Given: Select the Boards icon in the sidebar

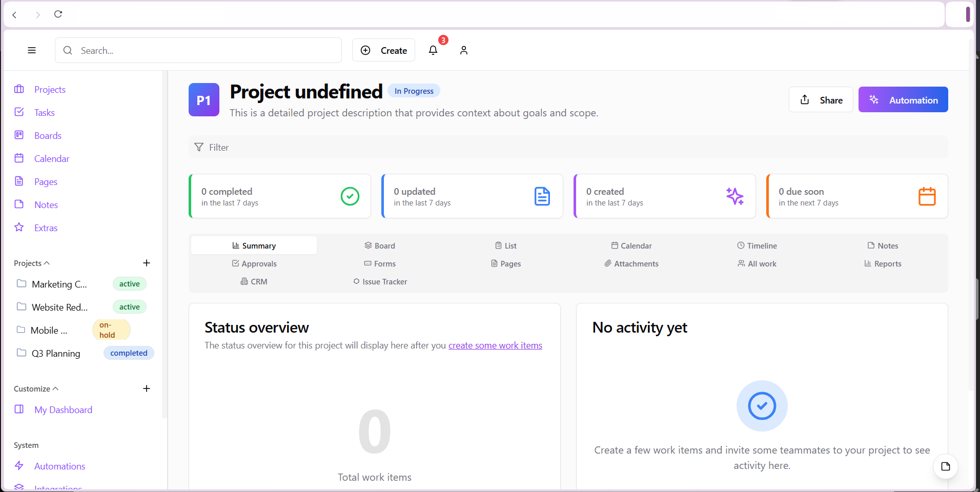Looking at the screenshot, I should pyautogui.click(x=19, y=135).
